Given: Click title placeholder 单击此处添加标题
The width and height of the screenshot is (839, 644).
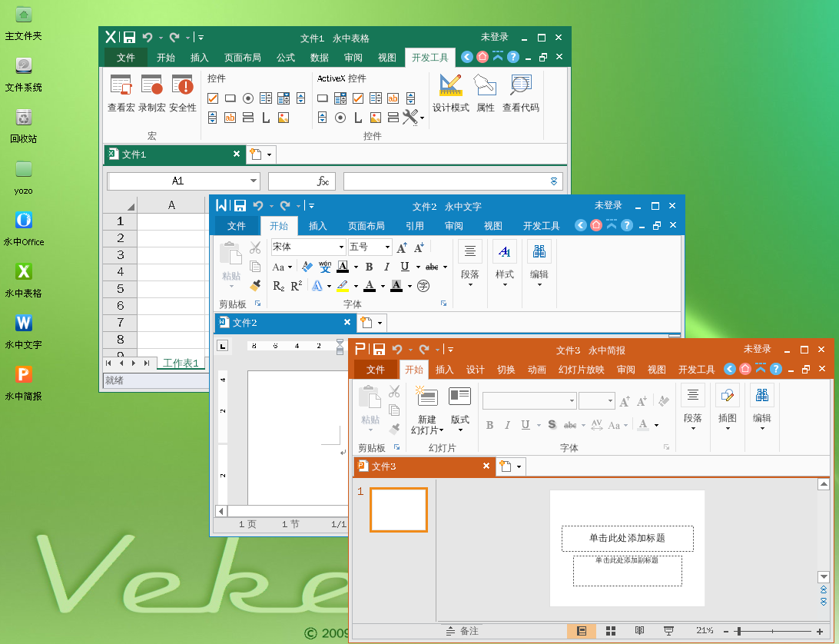Looking at the screenshot, I should coord(627,539).
